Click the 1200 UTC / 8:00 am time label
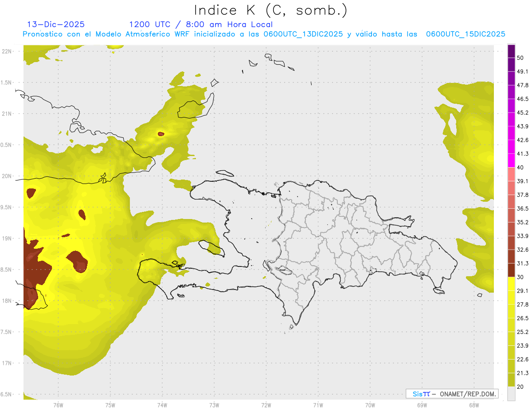This screenshot has width=532, height=411. point(201,24)
